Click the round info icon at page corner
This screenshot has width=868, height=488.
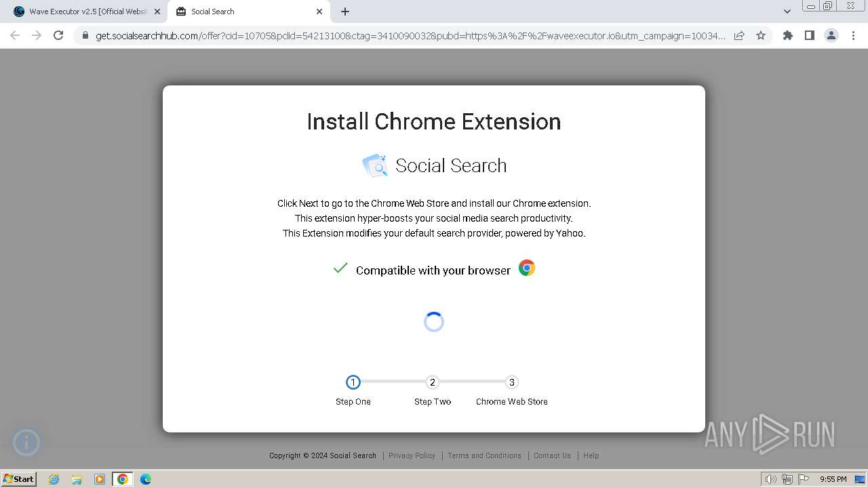click(26, 443)
